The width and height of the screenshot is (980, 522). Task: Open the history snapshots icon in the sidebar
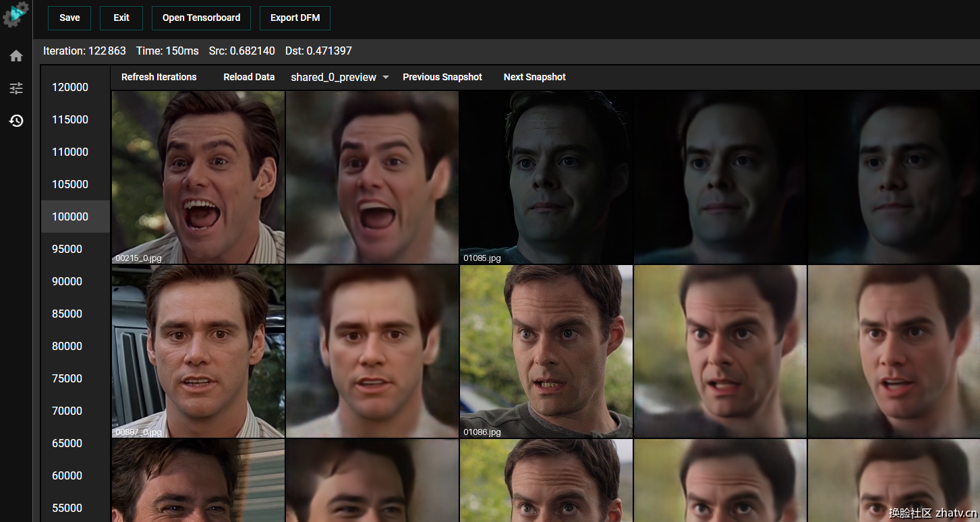(x=16, y=121)
